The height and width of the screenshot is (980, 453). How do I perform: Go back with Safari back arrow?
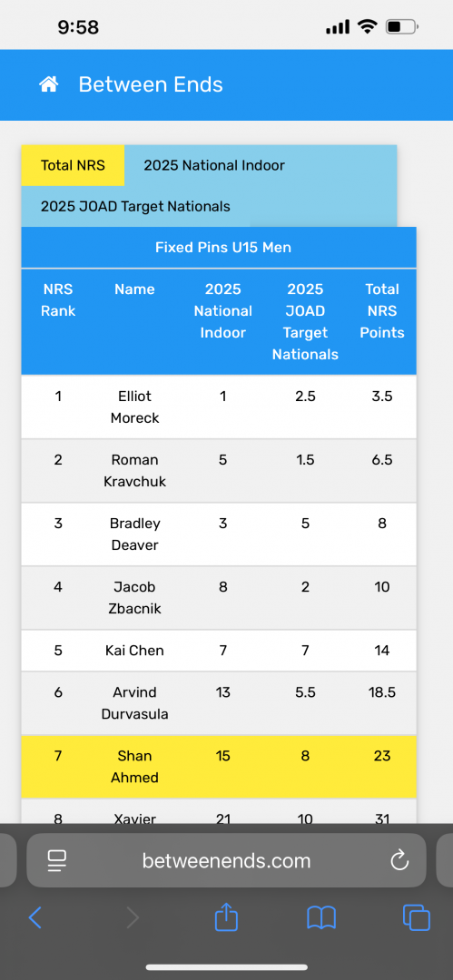[x=35, y=917]
